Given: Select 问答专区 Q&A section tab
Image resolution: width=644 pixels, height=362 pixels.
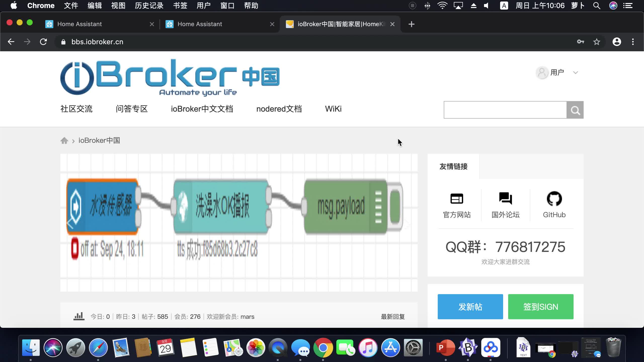Looking at the screenshot, I should (132, 109).
